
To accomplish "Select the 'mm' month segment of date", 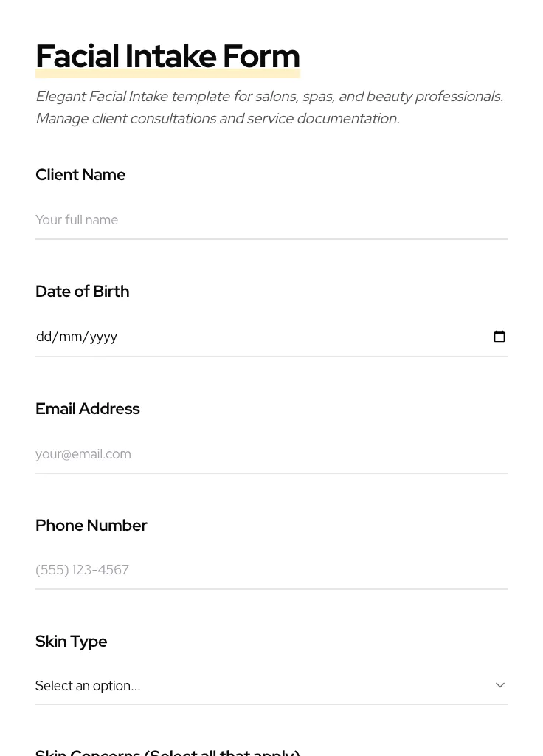I will click(71, 337).
